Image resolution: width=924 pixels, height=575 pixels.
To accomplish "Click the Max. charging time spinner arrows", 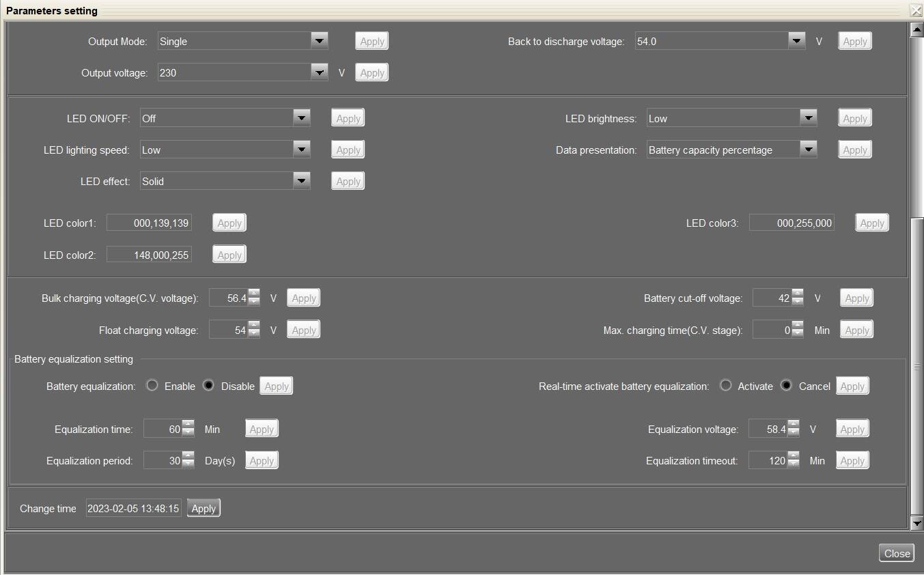I will coord(798,330).
